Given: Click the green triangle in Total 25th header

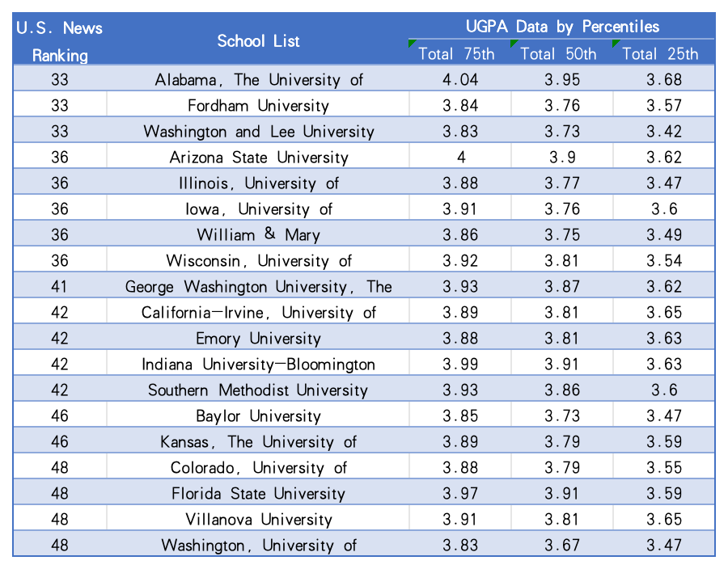Looking at the screenshot, I should click(616, 43).
